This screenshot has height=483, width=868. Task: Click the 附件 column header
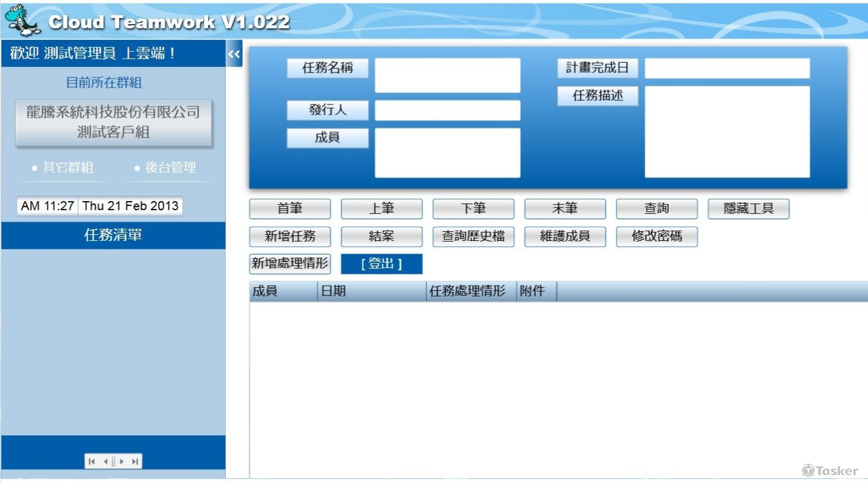point(535,291)
